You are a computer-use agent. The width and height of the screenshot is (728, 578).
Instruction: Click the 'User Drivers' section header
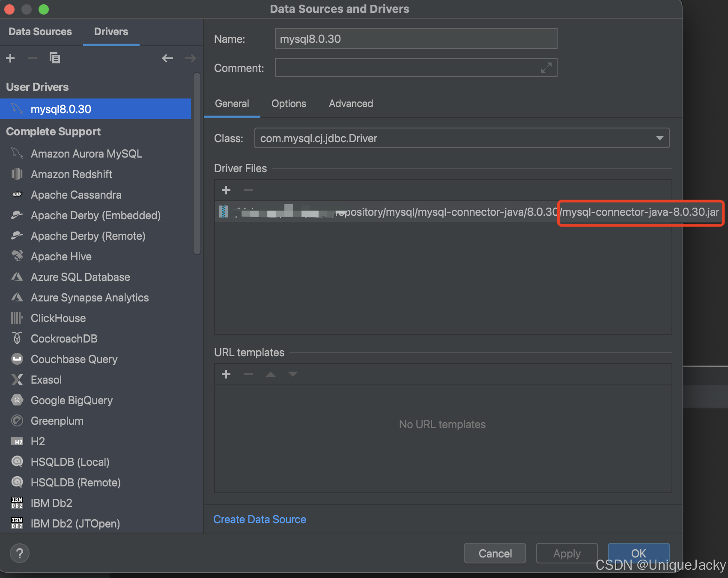coord(37,87)
